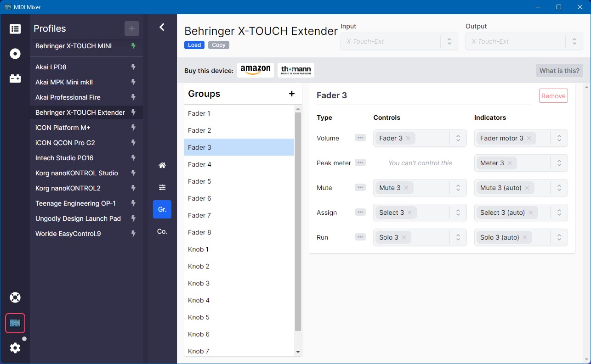Viewport: 591px width, 364px height.
Task: Remove Fader 3 tag from Volume controls
Action: tap(408, 138)
